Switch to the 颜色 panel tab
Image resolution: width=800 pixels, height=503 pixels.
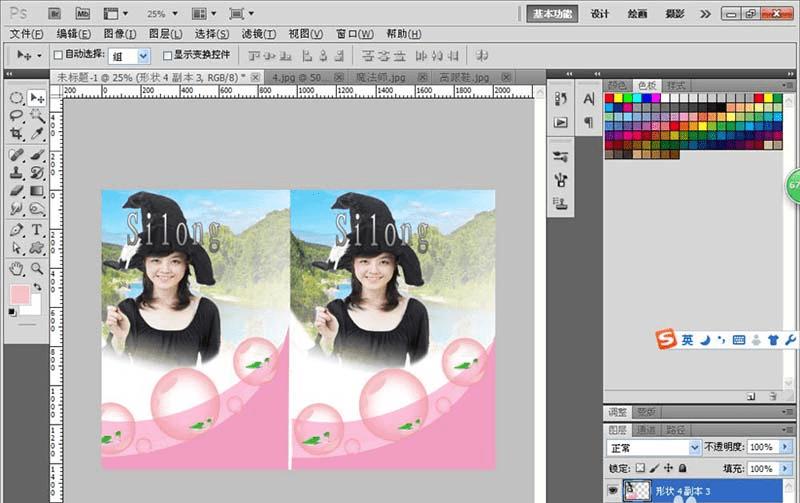click(617, 85)
